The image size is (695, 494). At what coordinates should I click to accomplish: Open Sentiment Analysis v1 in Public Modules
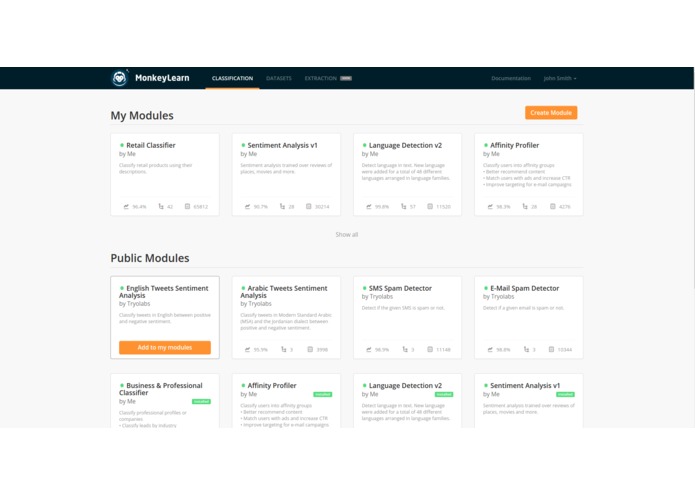[525, 386]
